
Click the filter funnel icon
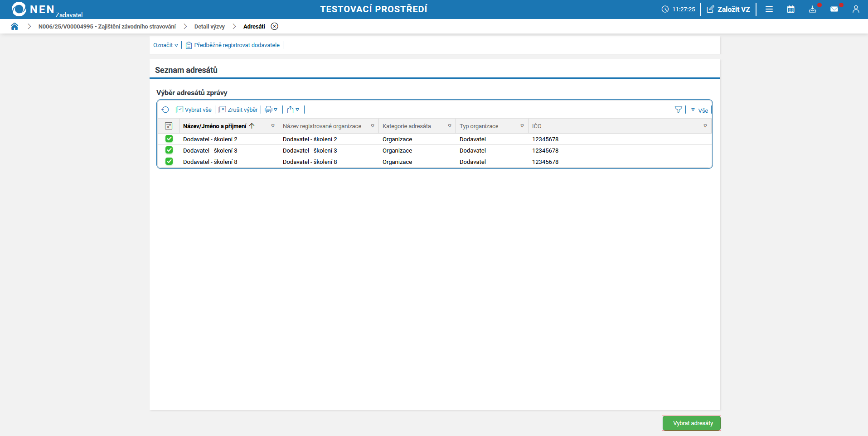[x=678, y=110]
